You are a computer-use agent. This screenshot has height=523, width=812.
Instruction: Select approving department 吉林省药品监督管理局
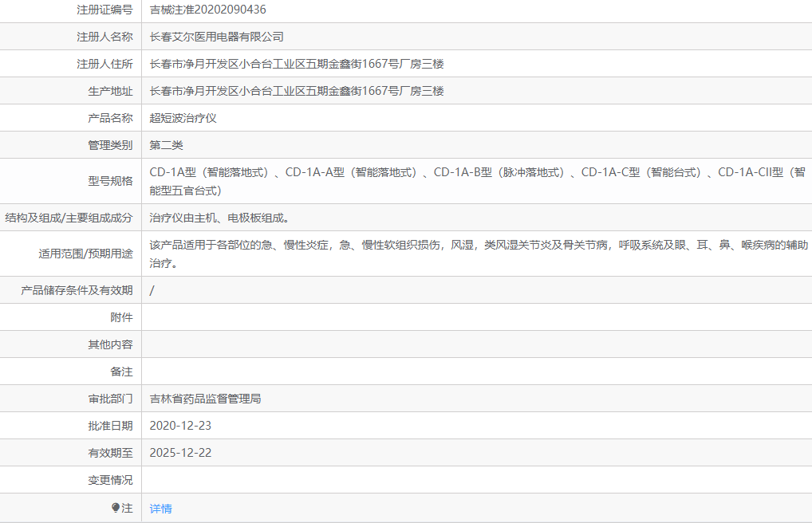(x=205, y=399)
